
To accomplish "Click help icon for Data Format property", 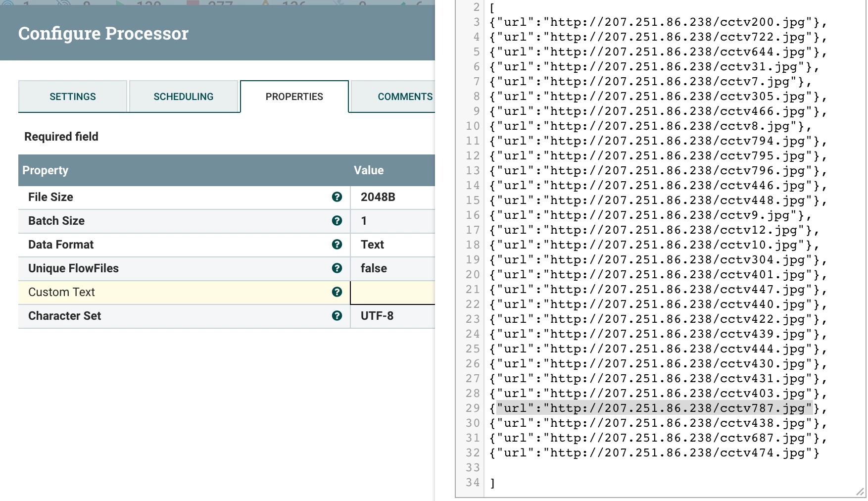I will point(337,245).
